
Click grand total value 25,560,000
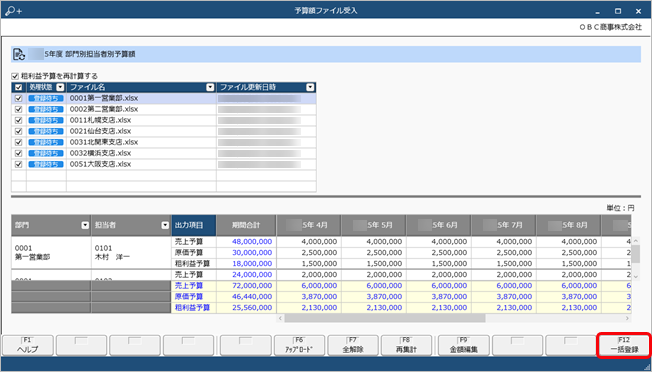(252, 308)
